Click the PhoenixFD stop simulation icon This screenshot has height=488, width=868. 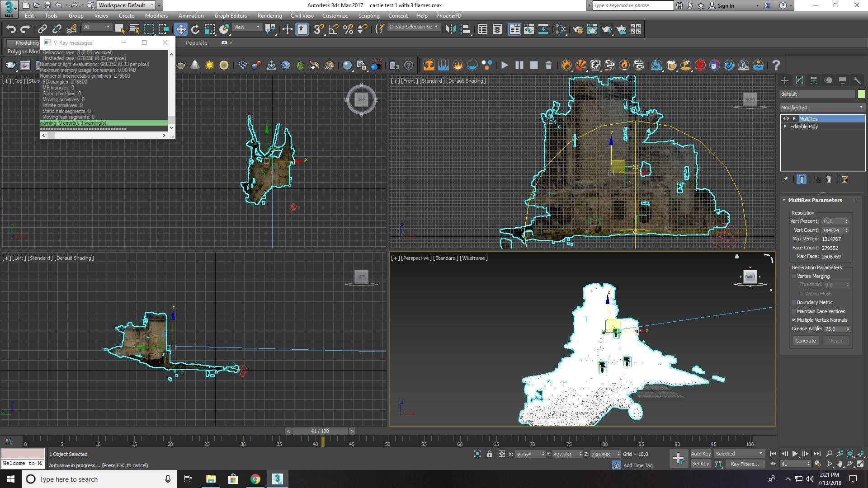tap(534, 66)
